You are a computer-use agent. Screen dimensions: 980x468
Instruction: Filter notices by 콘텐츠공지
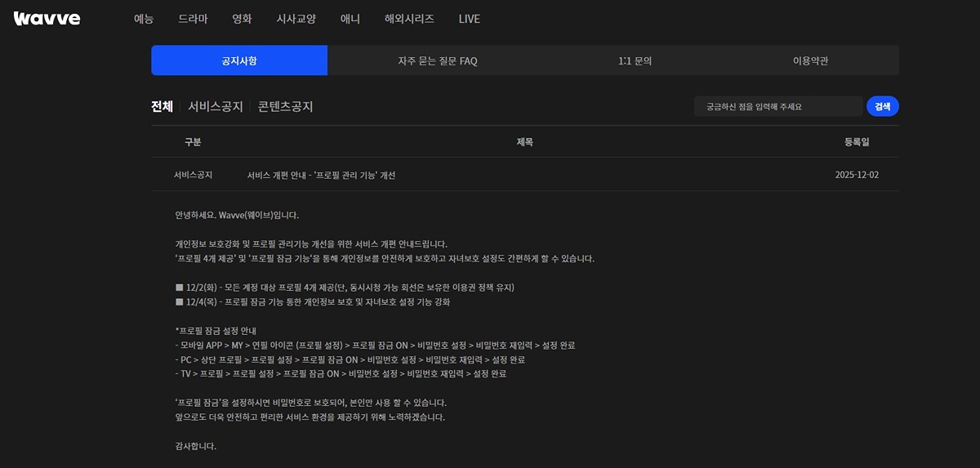[285, 106]
